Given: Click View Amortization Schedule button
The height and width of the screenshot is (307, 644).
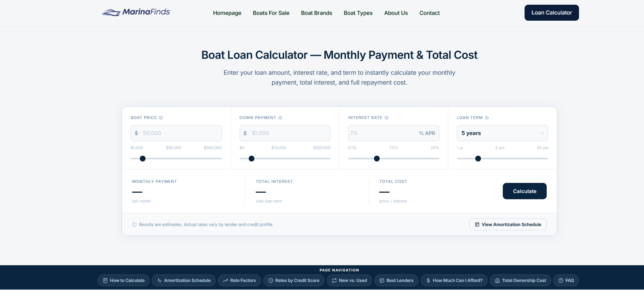Looking at the screenshot, I should [x=508, y=225].
